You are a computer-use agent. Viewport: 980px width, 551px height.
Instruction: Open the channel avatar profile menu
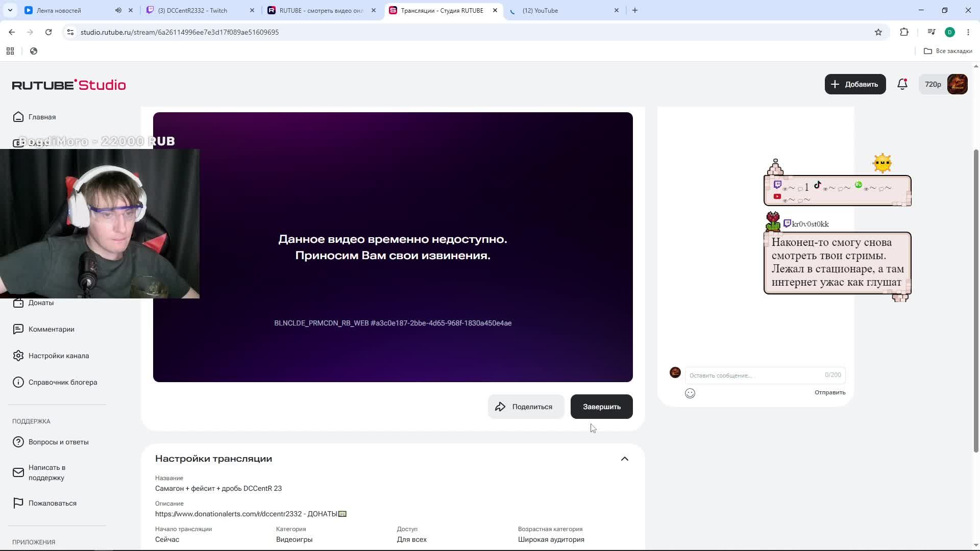(957, 84)
